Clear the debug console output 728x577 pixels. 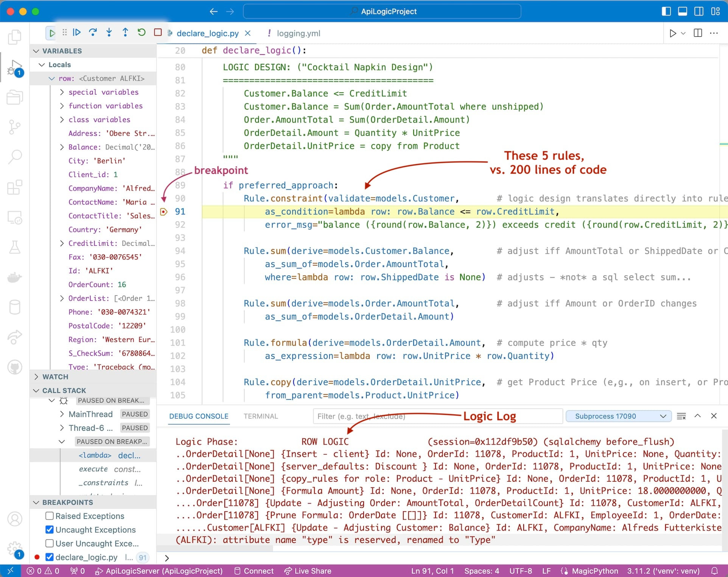[681, 416]
